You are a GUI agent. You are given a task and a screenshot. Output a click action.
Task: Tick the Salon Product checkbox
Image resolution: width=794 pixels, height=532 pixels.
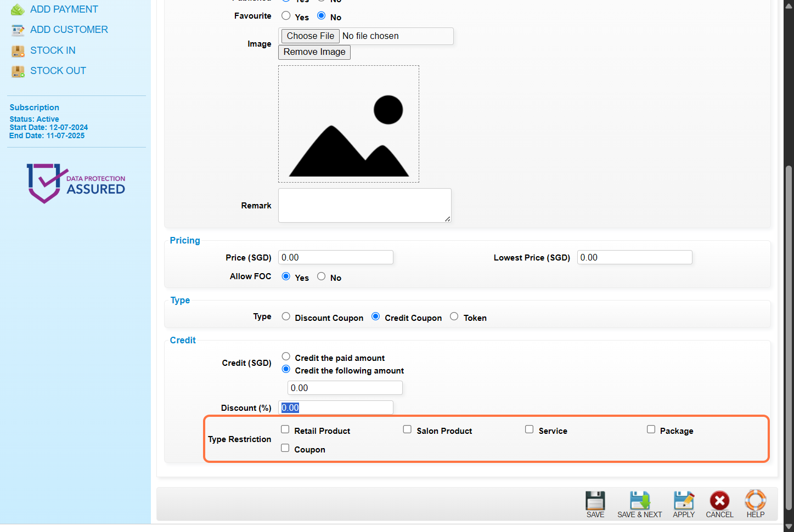pos(407,429)
